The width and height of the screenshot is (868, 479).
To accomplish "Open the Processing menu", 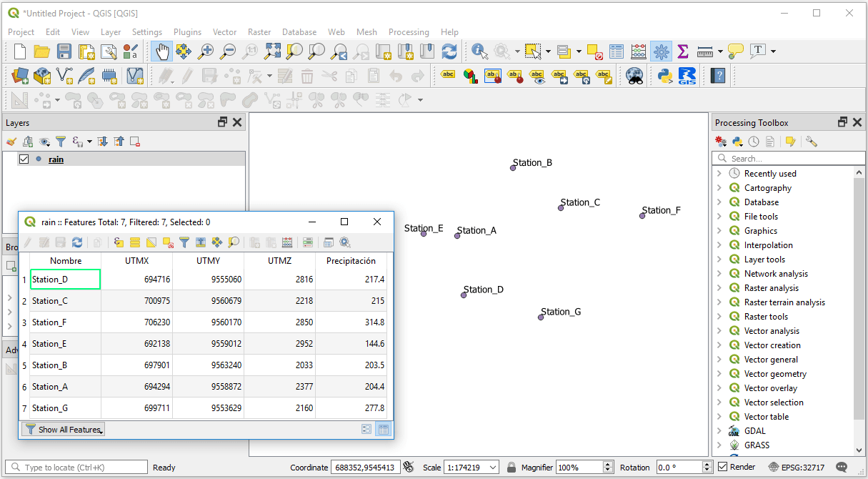I will pos(409,31).
